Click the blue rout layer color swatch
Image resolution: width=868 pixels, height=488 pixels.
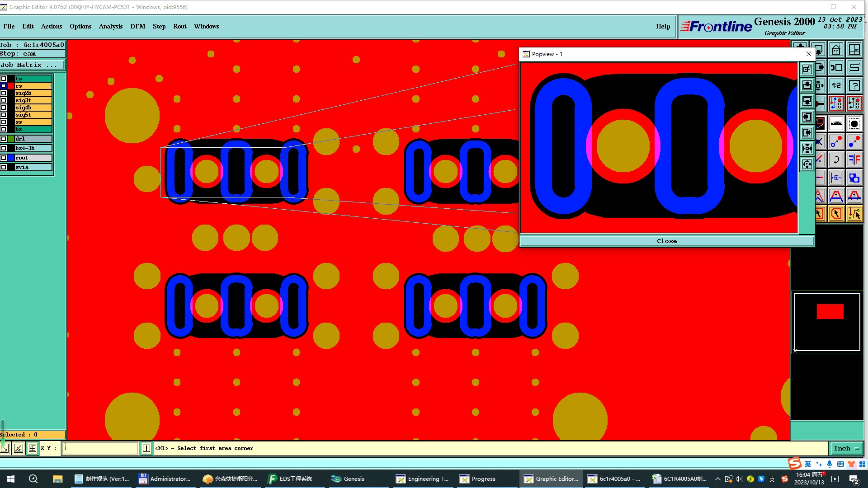pyautogui.click(x=11, y=158)
